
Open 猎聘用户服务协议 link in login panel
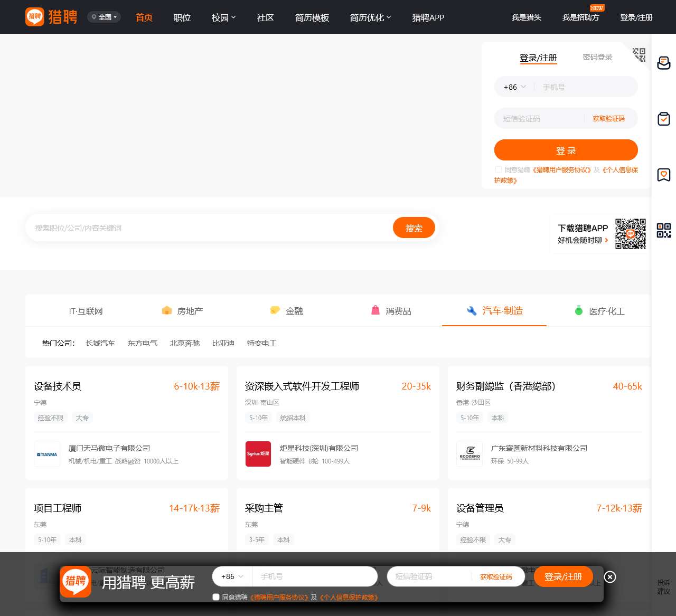[x=561, y=169]
